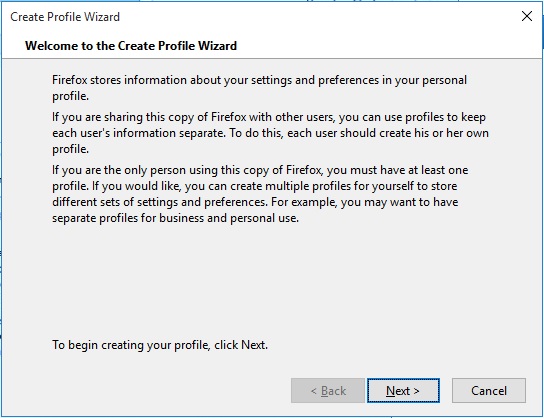Cancel the Create Profile Wizard
544x418 pixels.
(488, 391)
